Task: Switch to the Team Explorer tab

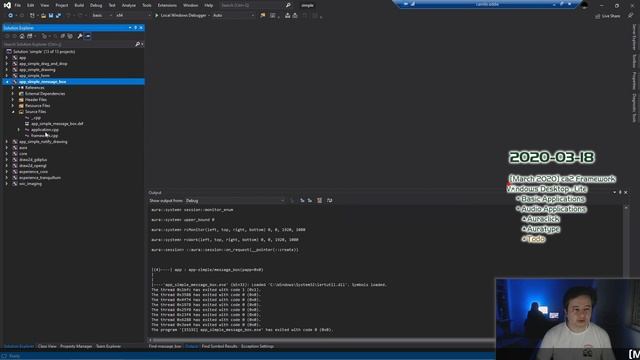Action: click(x=108, y=347)
